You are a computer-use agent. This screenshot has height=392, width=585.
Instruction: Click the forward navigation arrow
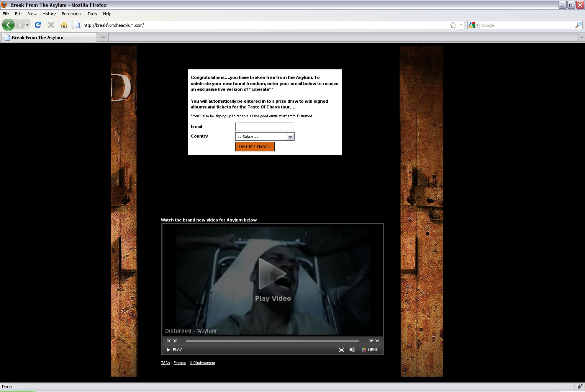click(20, 25)
